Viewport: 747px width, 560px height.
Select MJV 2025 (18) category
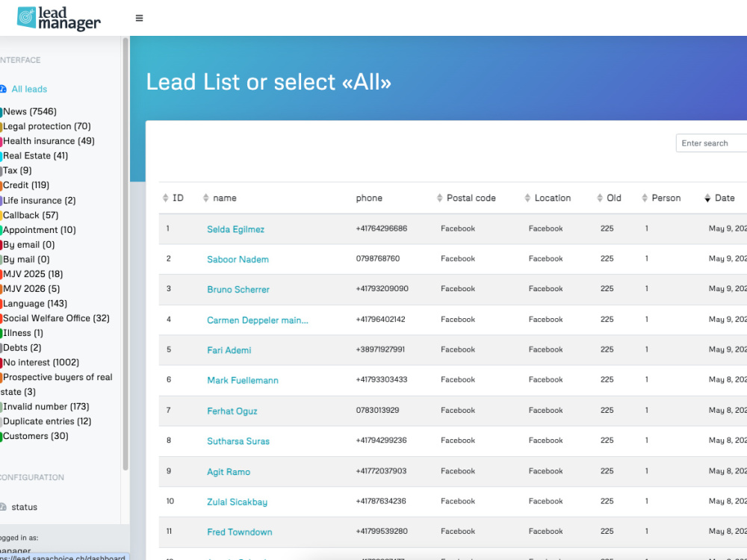(x=33, y=274)
